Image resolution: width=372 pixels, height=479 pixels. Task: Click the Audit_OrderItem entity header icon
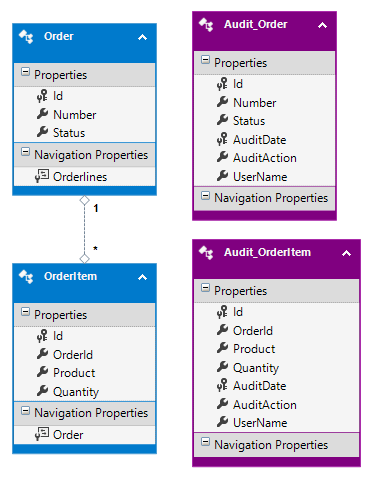click(x=206, y=253)
